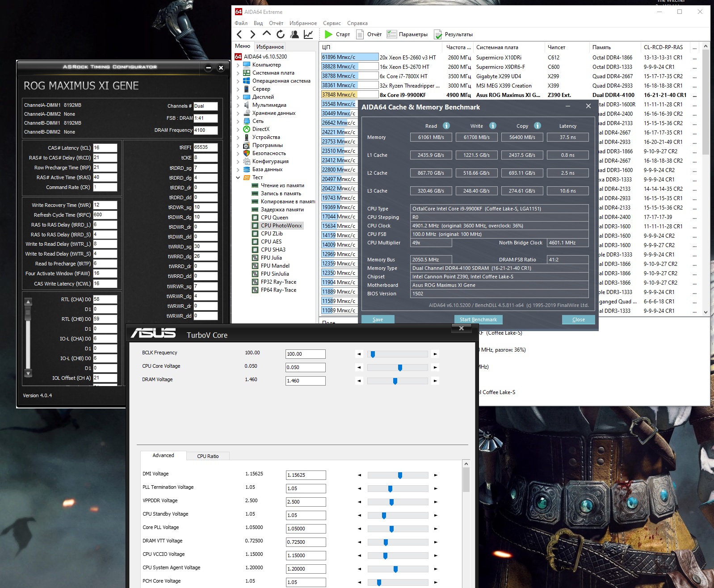This screenshot has height=588, width=714.
Task: Click the refresh icon in AIDA64 toolbar
Action: pos(281,34)
